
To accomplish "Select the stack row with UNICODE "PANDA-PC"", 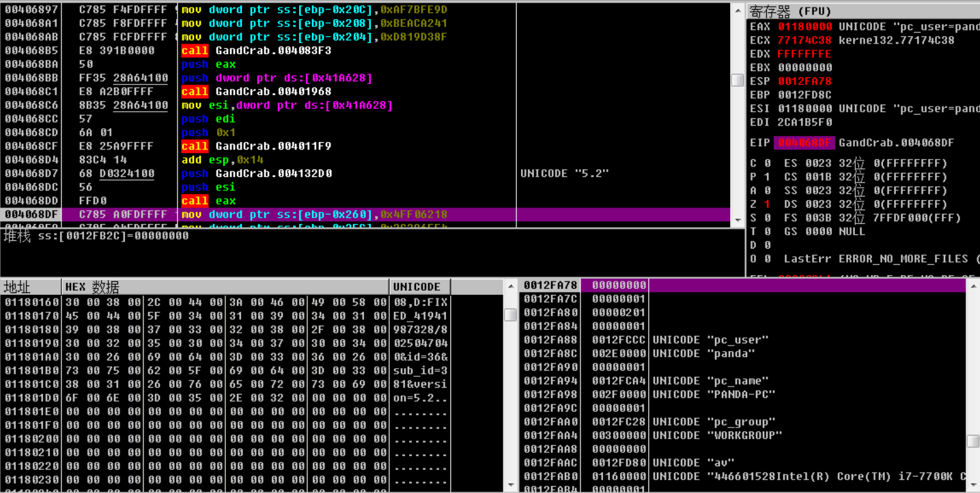I will pyautogui.click(x=743, y=395).
